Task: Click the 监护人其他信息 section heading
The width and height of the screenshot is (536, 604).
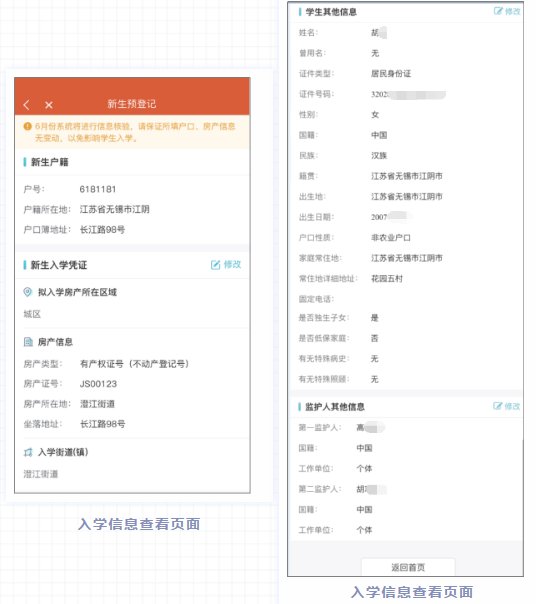Action: click(335, 407)
